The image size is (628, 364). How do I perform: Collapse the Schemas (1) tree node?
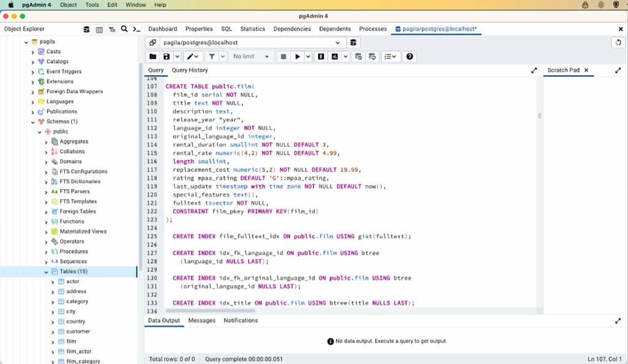click(x=34, y=121)
